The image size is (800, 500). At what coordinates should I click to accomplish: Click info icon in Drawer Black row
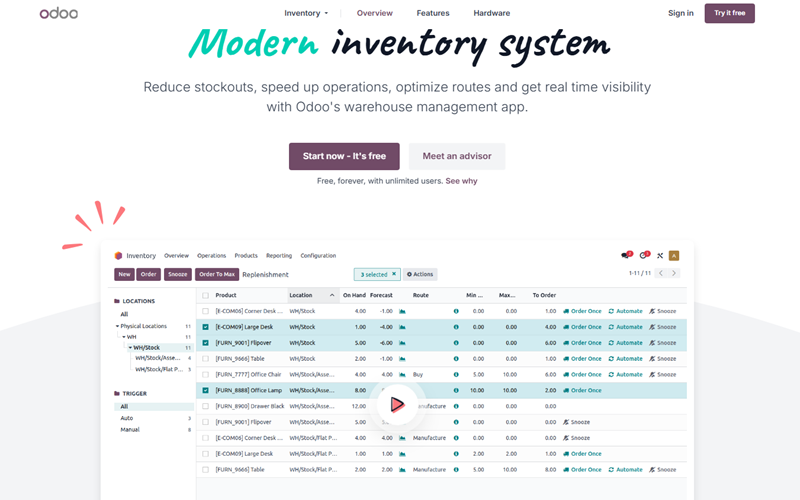pos(456,406)
